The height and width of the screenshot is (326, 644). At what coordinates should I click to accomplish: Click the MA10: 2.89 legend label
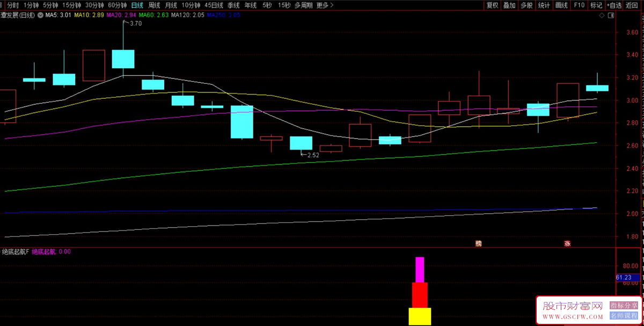(x=89, y=16)
